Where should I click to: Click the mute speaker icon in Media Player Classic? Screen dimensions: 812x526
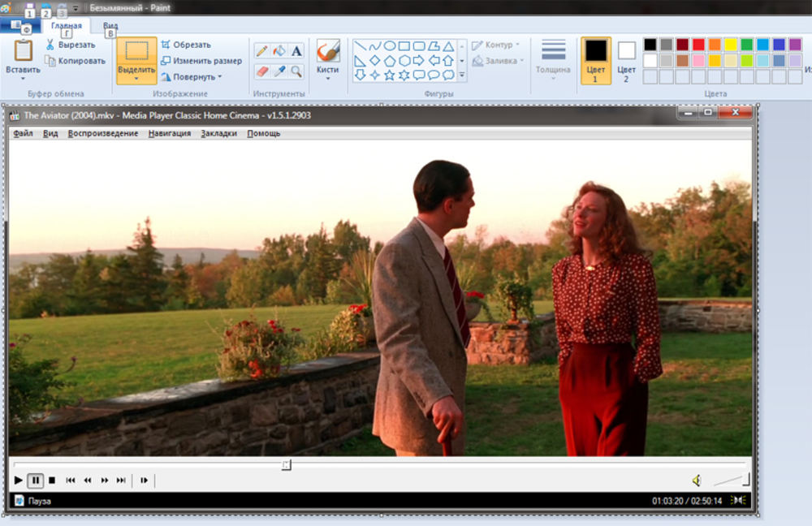point(697,481)
